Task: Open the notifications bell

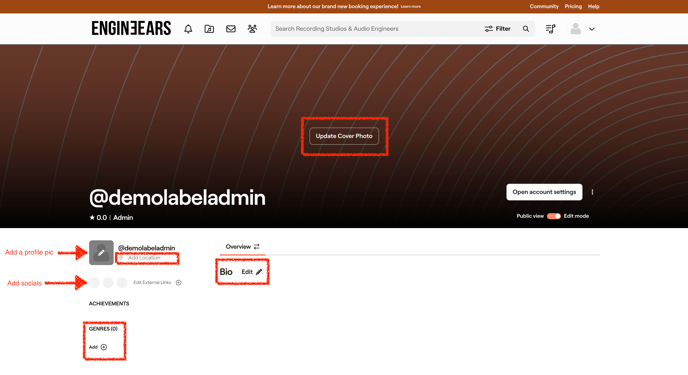Action: point(188,29)
